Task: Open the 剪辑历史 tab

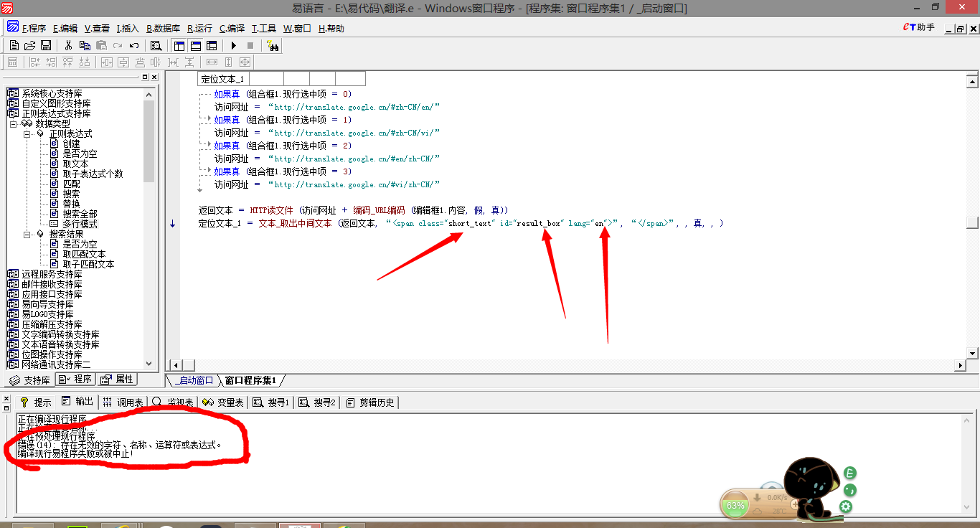Action: (x=370, y=402)
